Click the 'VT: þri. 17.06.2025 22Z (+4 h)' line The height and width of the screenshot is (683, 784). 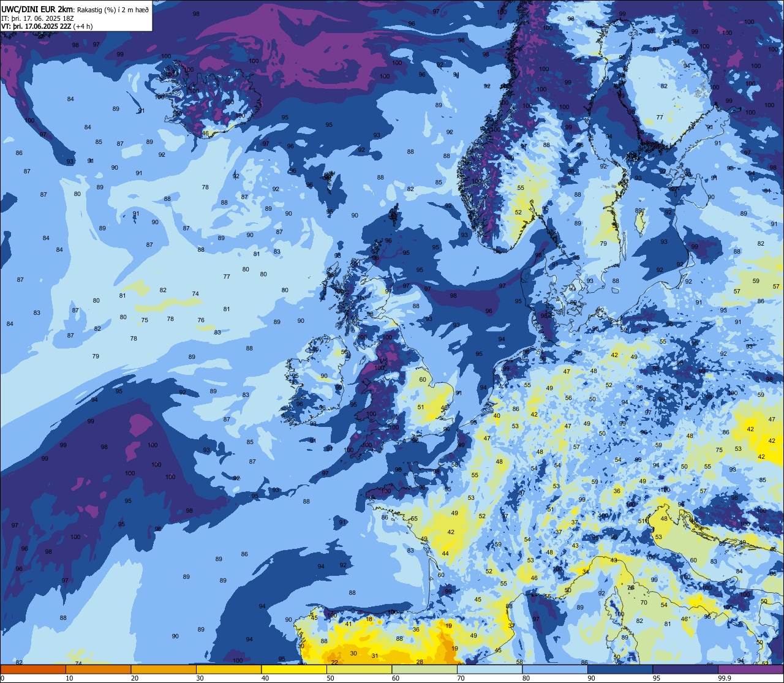click(x=47, y=26)
